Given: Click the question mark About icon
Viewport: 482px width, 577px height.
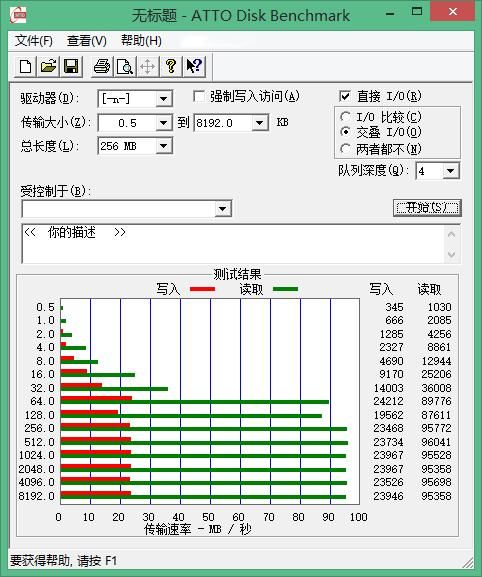Looking at the screenshot, I should click(x=171, y=67).
